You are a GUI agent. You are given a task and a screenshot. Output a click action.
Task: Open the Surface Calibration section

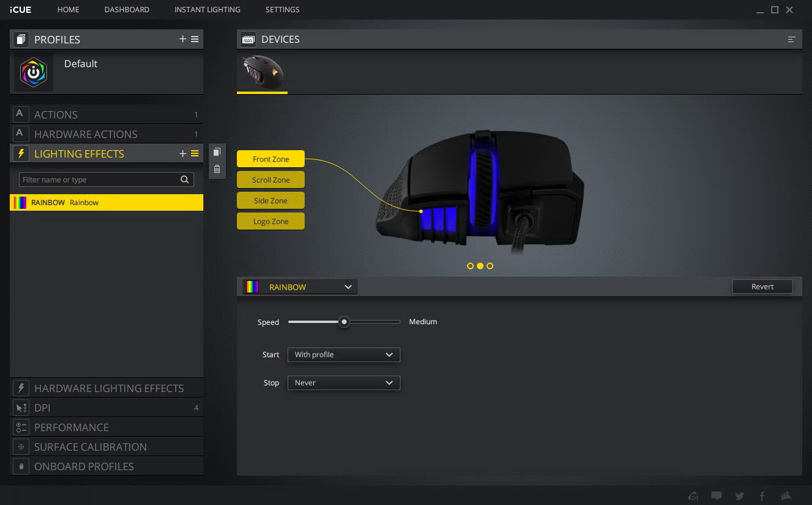pos(106,446)
